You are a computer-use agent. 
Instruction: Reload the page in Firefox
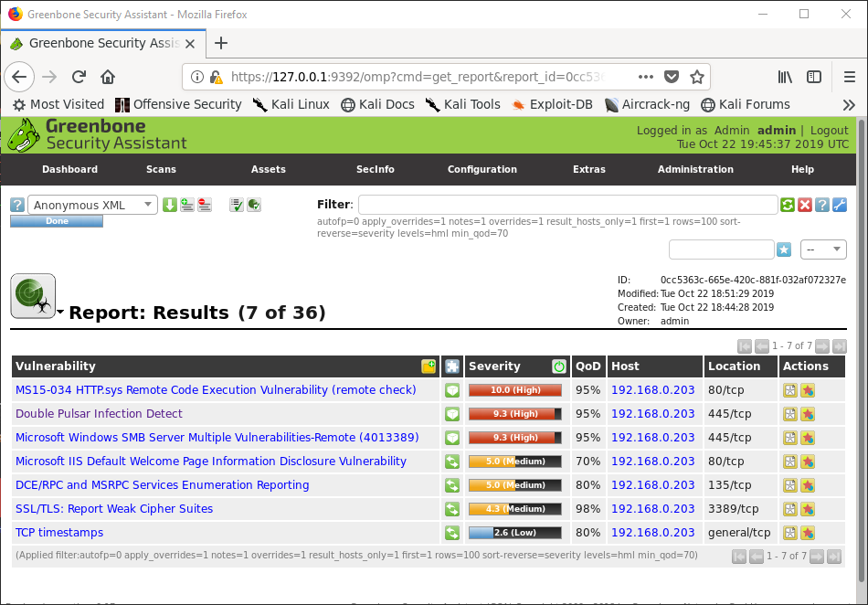click(x=79, y=77)
